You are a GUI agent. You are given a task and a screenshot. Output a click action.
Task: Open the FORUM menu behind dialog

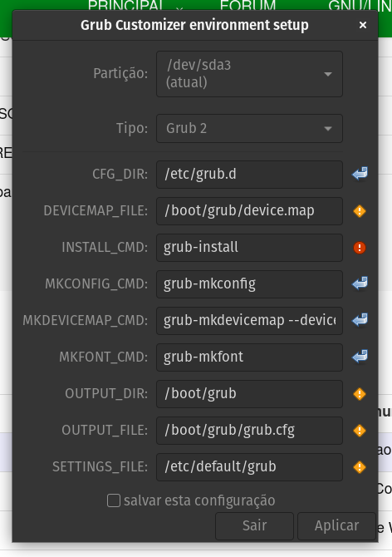coord(247,5)
